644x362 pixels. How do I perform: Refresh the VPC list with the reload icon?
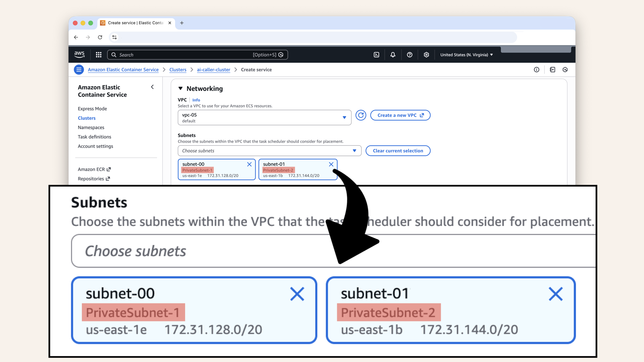361,115
